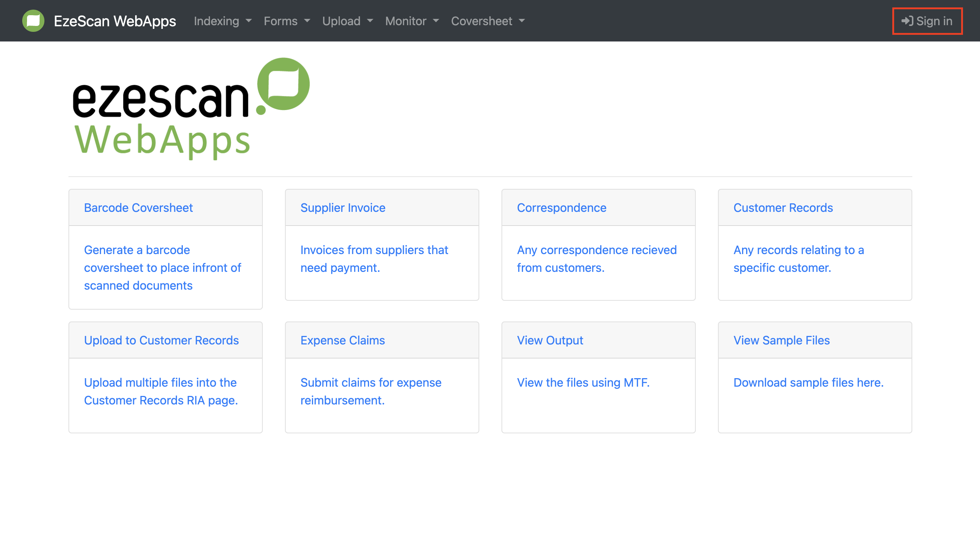The image size is (980, 560).
Task: Expand the Forms dropdown menu
Action: (x=287, y=21)
